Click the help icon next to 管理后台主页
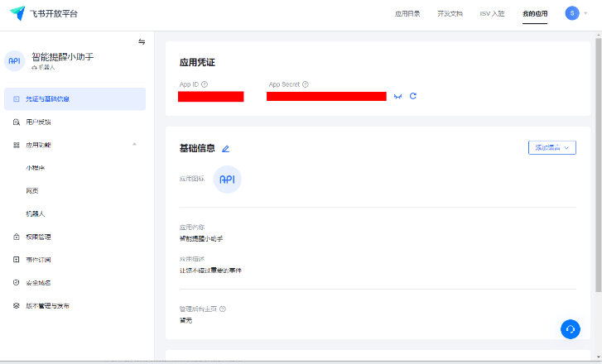This screenshot has height=364, width=602. tap(223, 309)
